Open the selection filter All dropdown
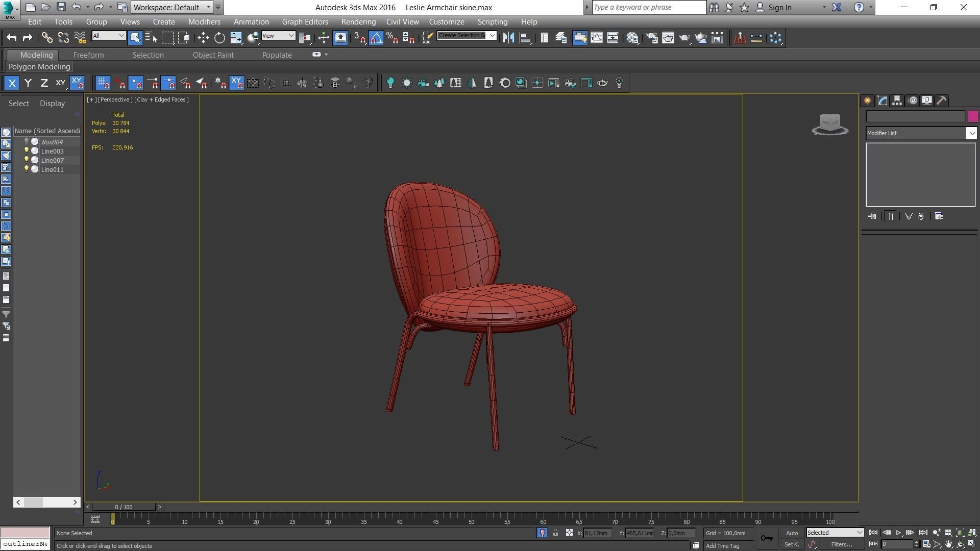980x551 pixels. point(109,35)
